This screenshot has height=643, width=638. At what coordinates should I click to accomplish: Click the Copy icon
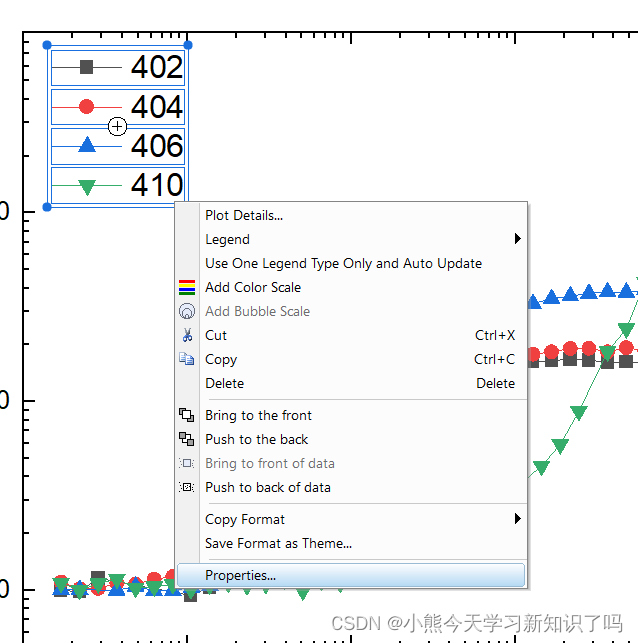point(187,359)
